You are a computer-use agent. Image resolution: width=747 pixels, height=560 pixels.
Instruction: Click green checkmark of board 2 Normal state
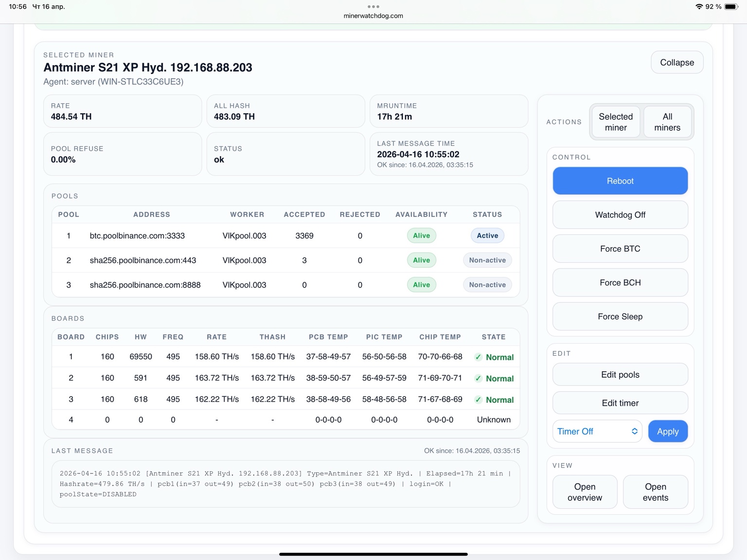click(478, 379)
